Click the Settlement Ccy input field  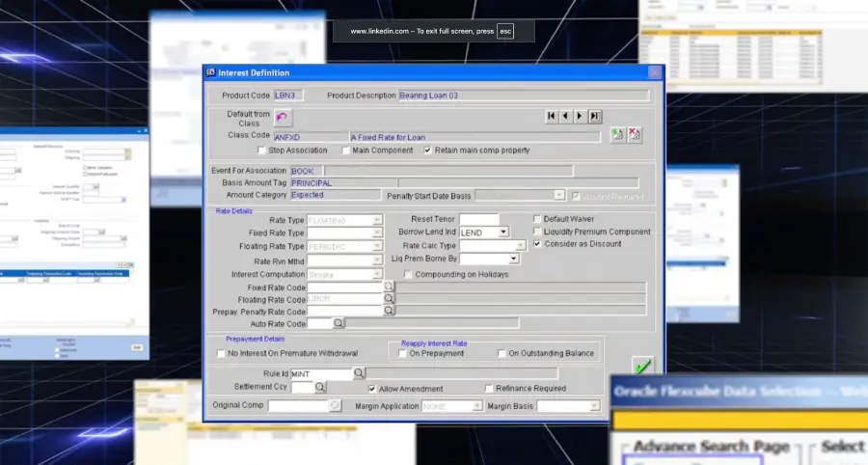(x=303, y=388)
